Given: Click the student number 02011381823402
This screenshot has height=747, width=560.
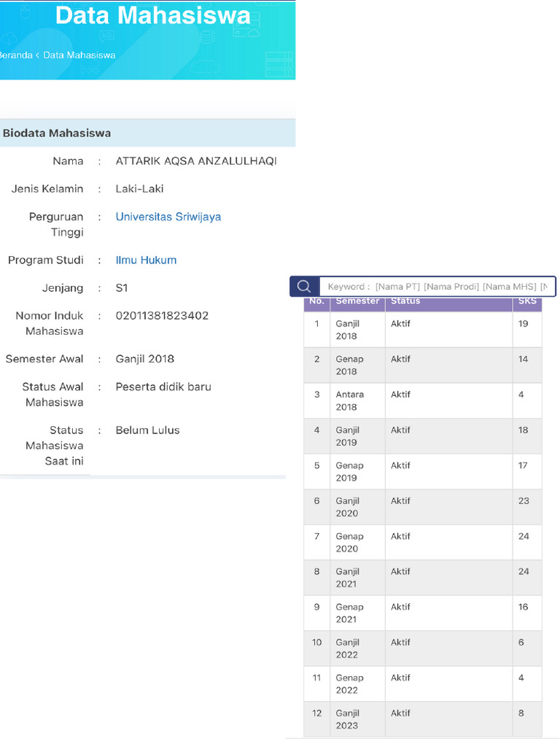Looking at the screenshot, I should (x=162, y=316).
